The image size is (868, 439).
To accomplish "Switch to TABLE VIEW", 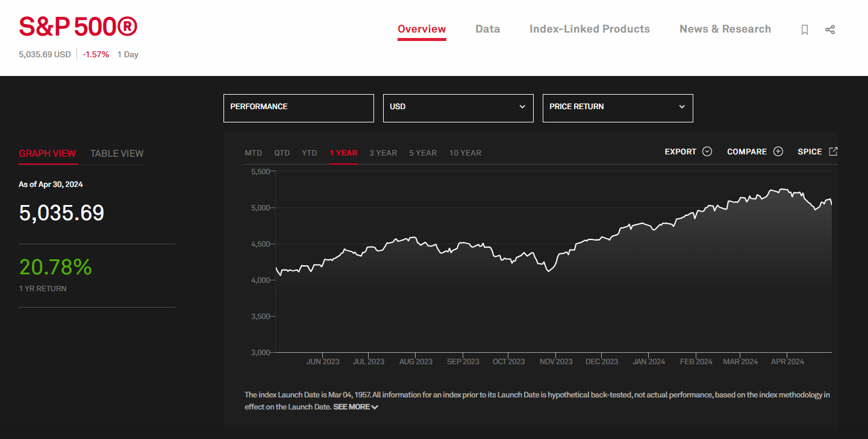I will coord(117,154).
